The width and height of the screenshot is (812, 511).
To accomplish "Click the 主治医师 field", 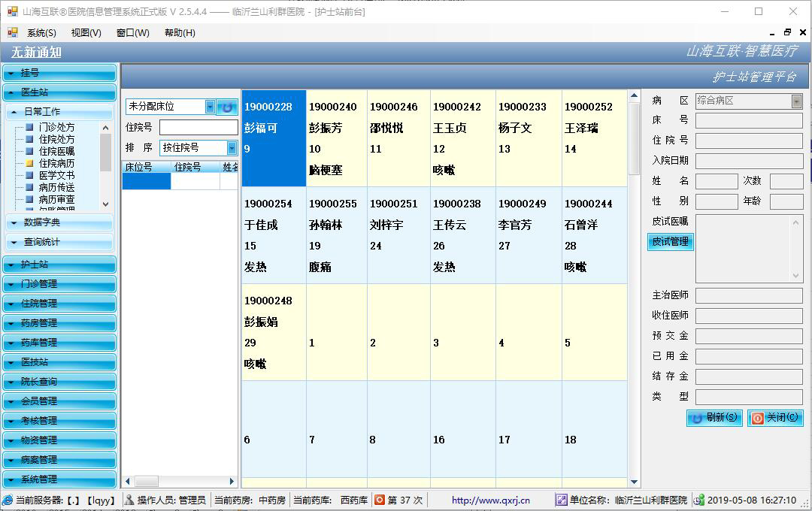I will tap(749, 295).
